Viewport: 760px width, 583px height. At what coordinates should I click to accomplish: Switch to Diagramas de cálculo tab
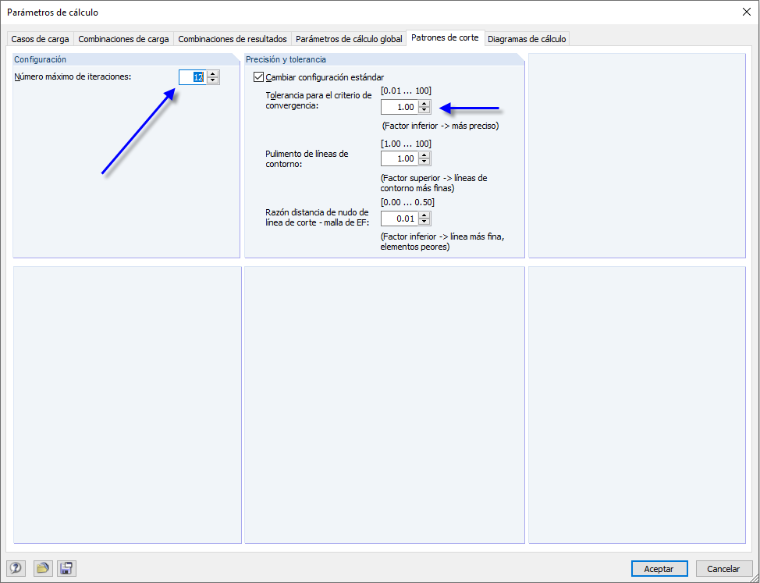526,39
